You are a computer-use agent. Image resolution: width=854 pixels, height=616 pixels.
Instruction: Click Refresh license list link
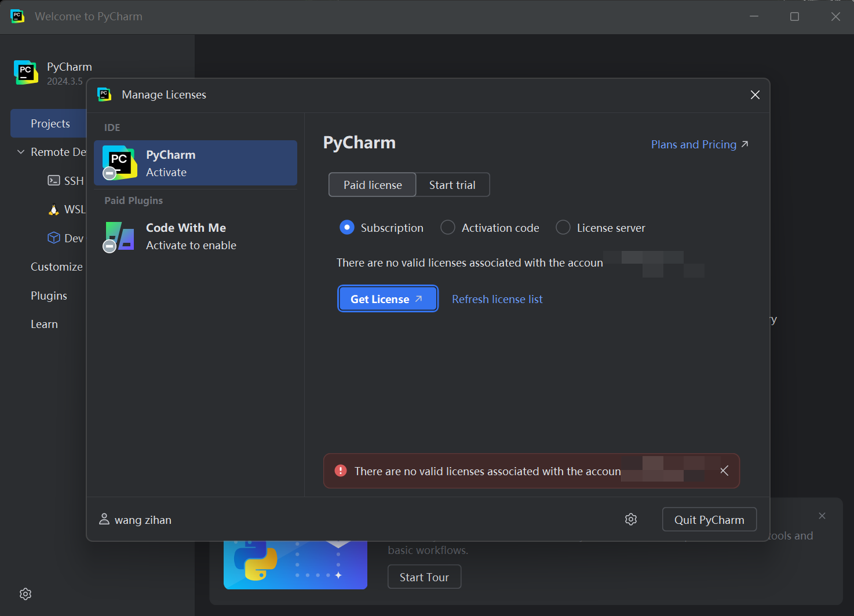pyautogui.click(x=497, y=299)
